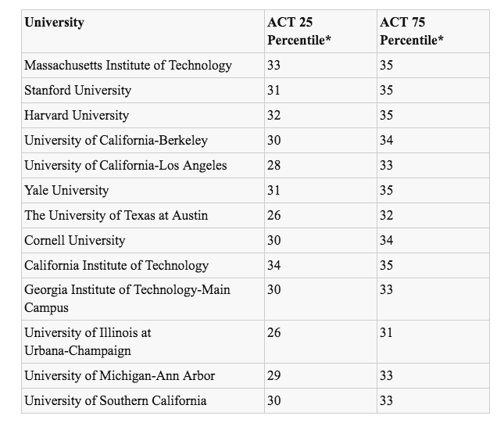Select Caltech's ACT 25th percentile value 34

273,266
